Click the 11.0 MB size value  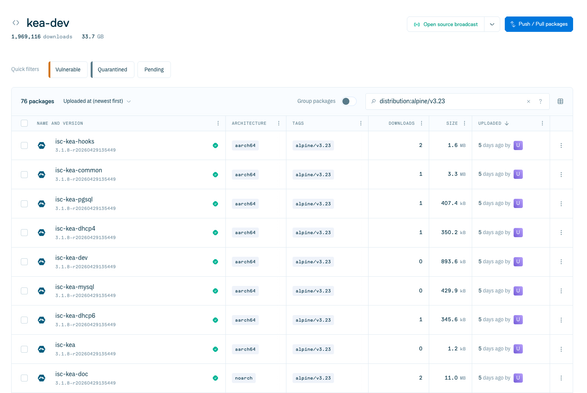click(455, 378)
